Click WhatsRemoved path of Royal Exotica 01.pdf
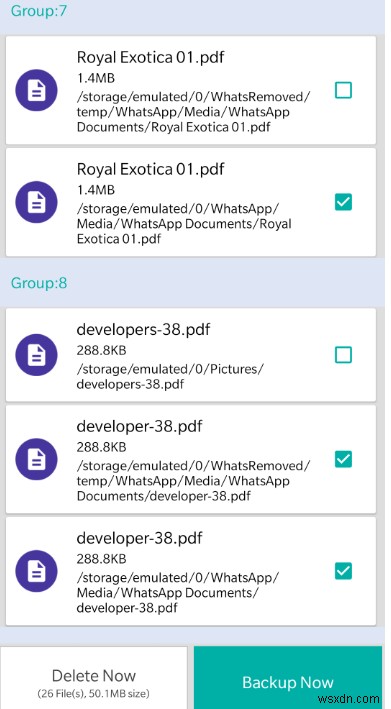Image resolution: width=391 pixels, height=709 pixels. click(x=194, y=112)
